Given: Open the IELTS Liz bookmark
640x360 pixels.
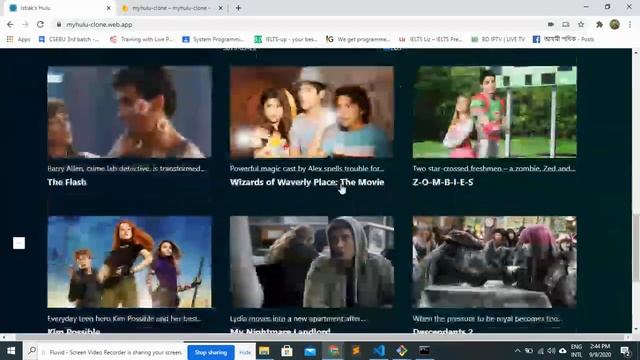Looking at the screenshot, I should [430, 39].
